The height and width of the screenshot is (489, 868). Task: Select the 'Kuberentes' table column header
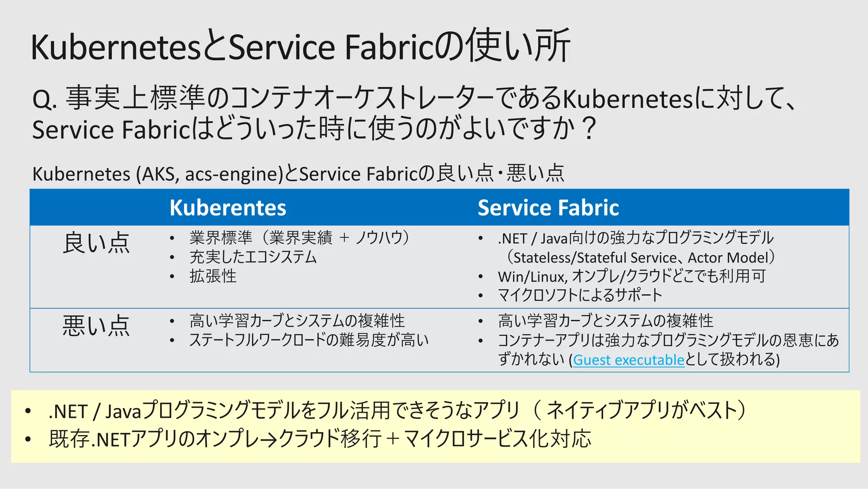click(x=228, y=207)
